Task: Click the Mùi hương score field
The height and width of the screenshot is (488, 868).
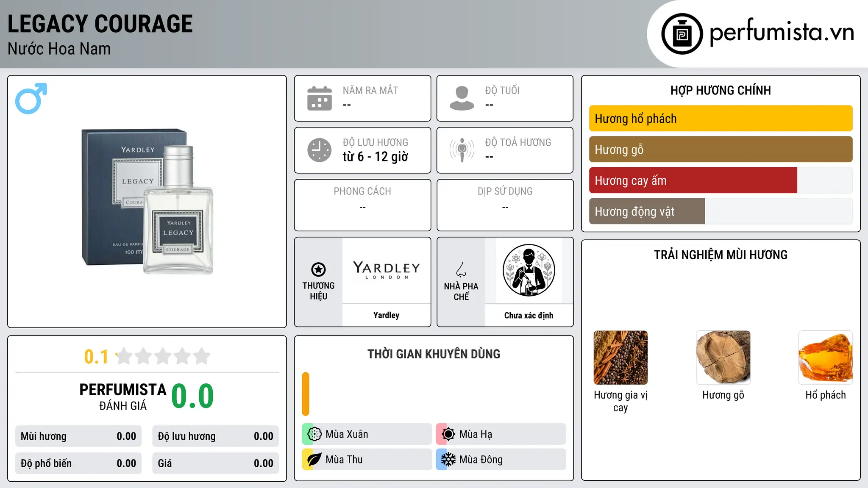Action: (78, 436)
